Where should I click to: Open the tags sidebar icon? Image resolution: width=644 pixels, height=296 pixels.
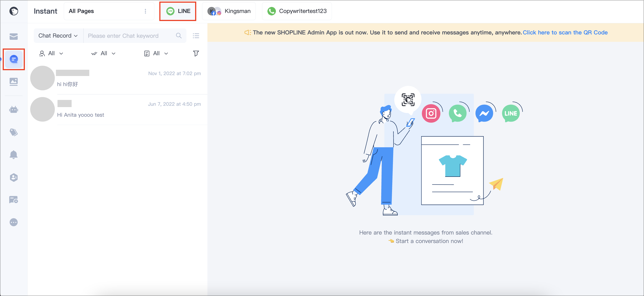(14, 132)
